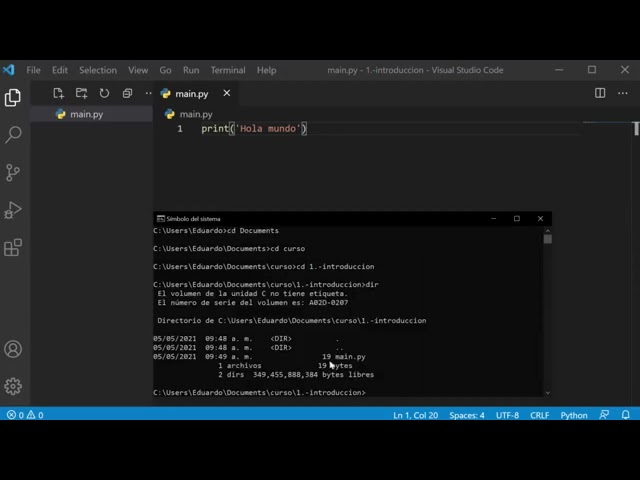Create a new file in Explorer
640x480 pixels.
tap(58, 93)
